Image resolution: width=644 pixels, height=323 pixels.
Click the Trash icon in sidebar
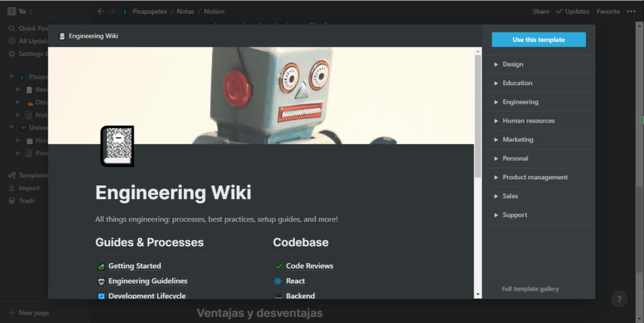(x=12, y=201)
